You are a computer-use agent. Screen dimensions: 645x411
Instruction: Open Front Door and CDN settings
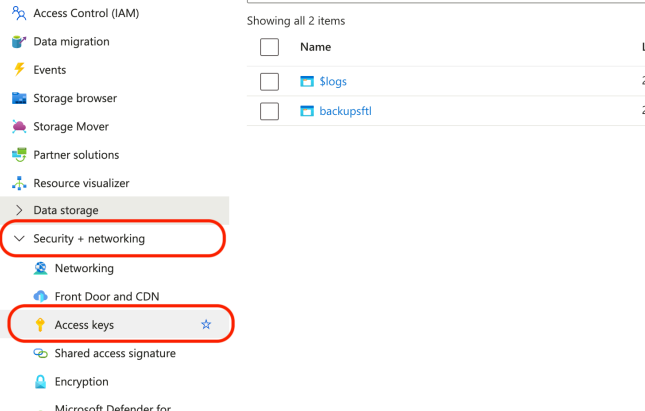[107, 297]
